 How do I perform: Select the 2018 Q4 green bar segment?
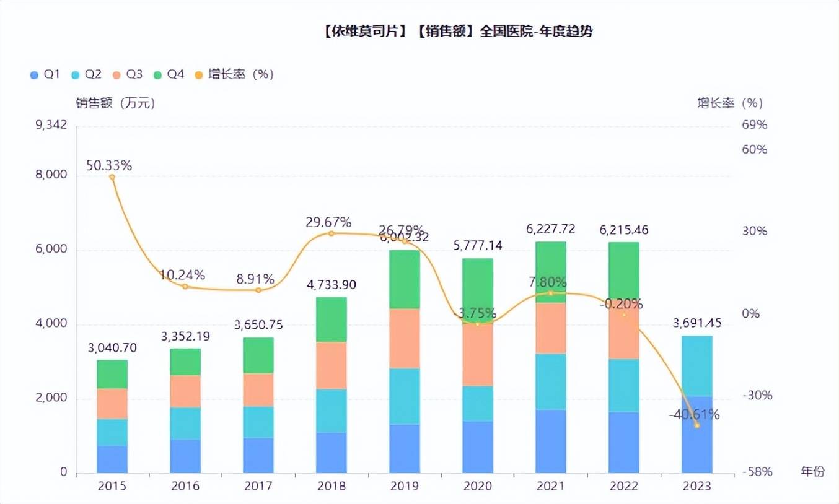(332, 319)
